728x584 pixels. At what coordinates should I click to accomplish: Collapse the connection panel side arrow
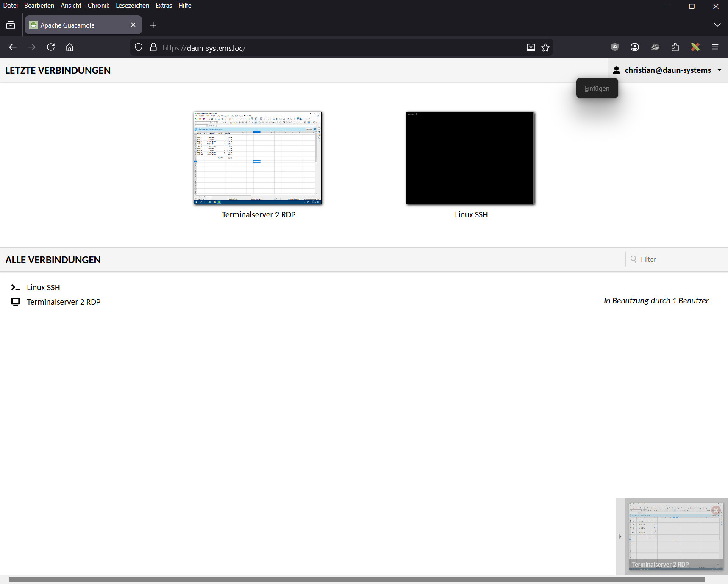(x=620, y=537)
